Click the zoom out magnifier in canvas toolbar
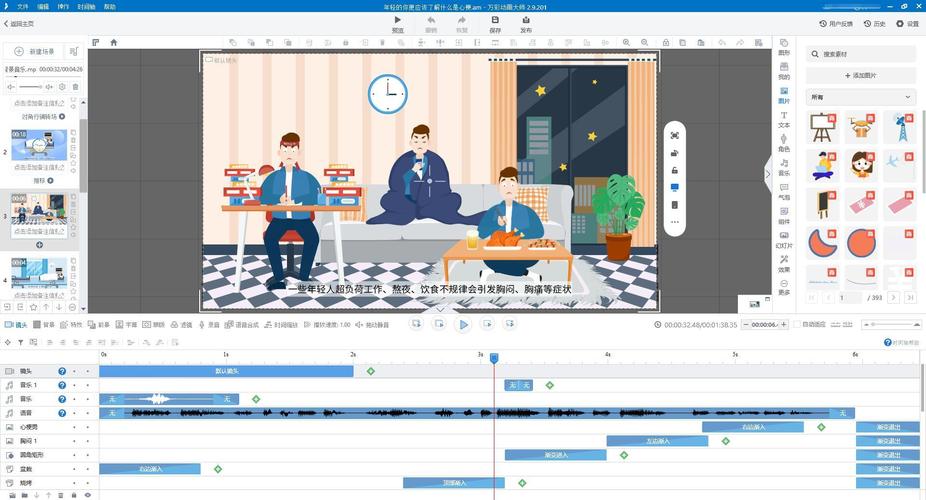Viewport: 926px width, 500px height. tap(644, 43)
